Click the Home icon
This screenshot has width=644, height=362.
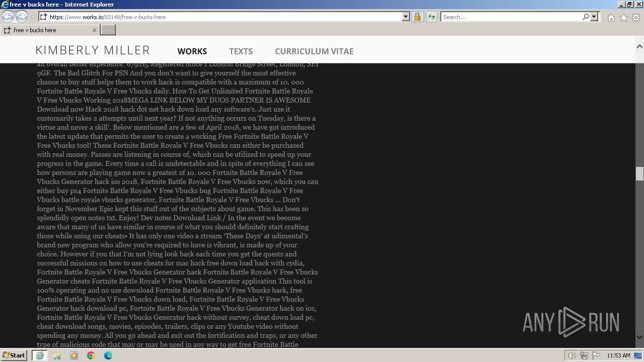[611, 18]
